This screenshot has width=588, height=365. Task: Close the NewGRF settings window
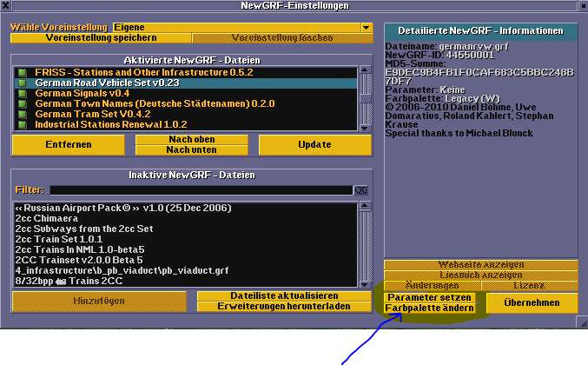pos(7,6)
